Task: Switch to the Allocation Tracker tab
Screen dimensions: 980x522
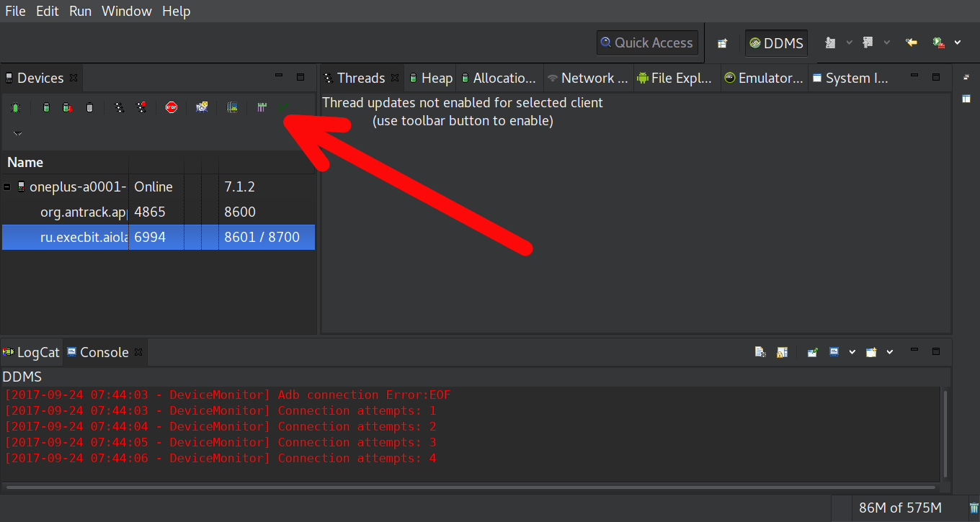Action: (x=499, y=78)
